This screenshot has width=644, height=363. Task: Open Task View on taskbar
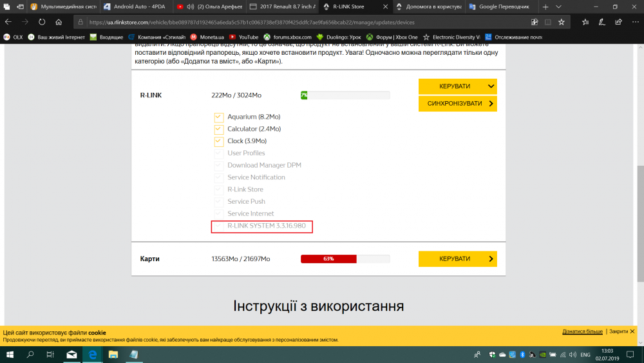(50, 355)
